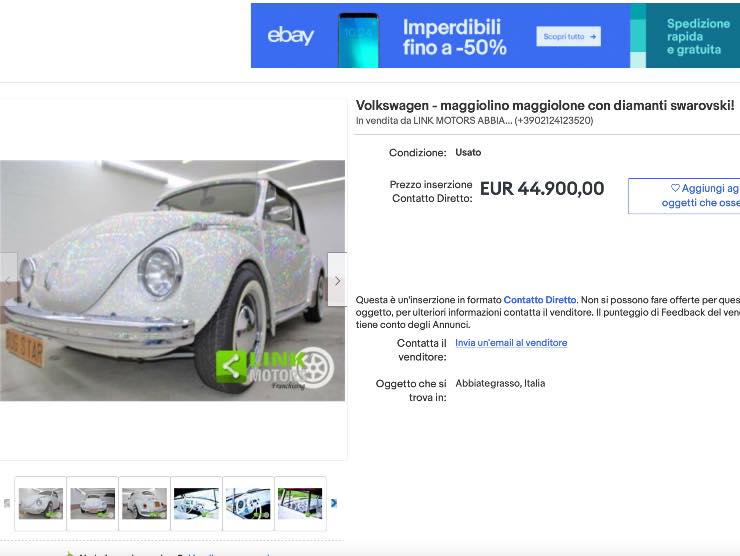Move thumbnail strip back with grey left arrow

[7, 503]
